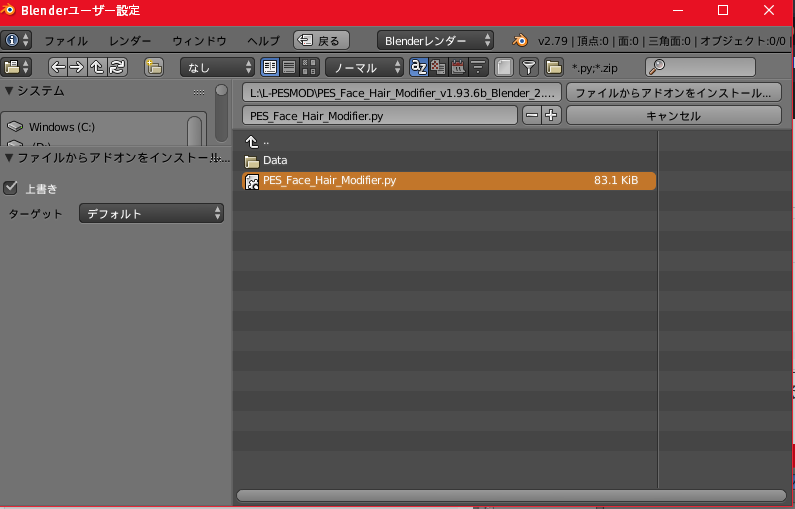Refresh the file list
The width and height of the screenshot is (795, 509).
coord(117,67)
